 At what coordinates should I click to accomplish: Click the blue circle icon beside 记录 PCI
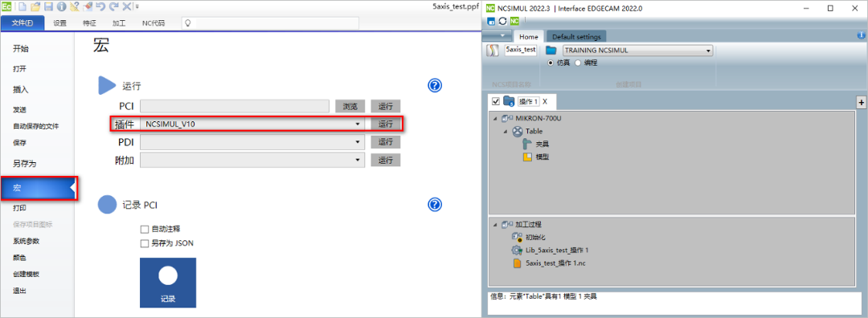(x=107, y=205)
